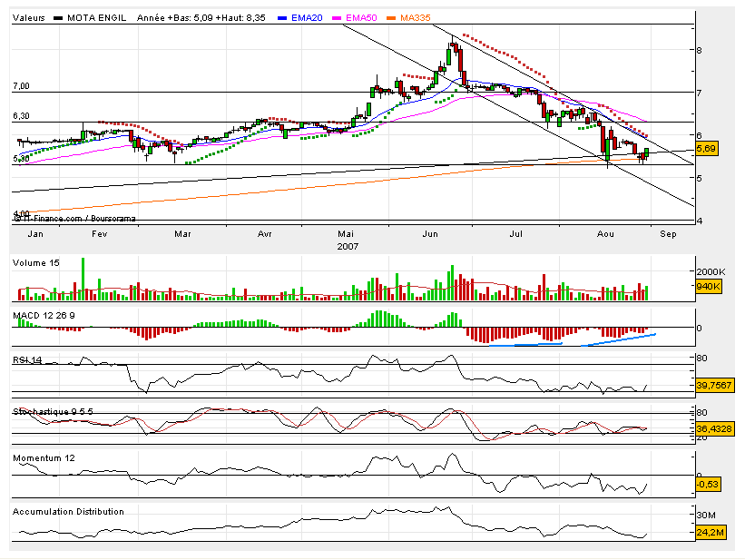Click the 'Accumulation Distribution' panel title
Viewport: 745px width, 560px height.
68,512
